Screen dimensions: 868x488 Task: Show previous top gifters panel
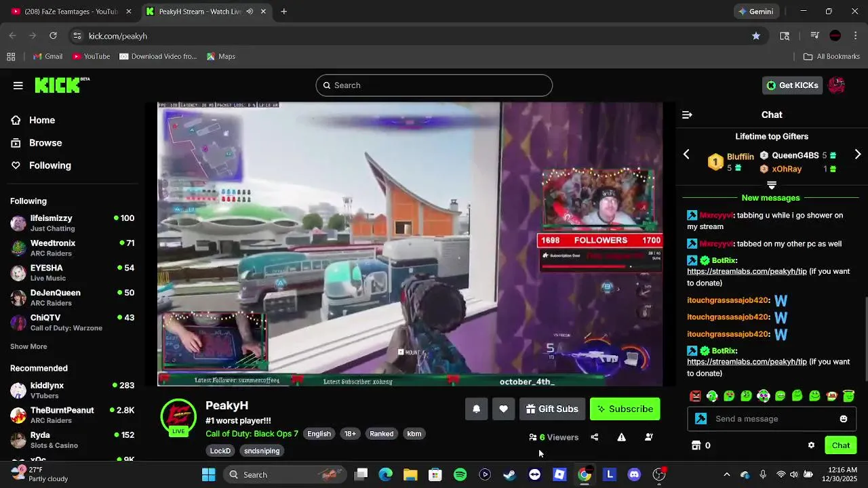coord(686,155)
